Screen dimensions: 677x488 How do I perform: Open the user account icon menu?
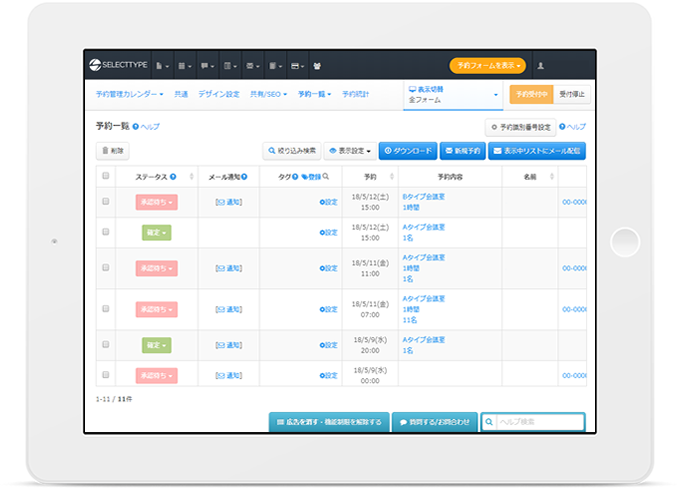pyautogui.click(x=541, y=65)
